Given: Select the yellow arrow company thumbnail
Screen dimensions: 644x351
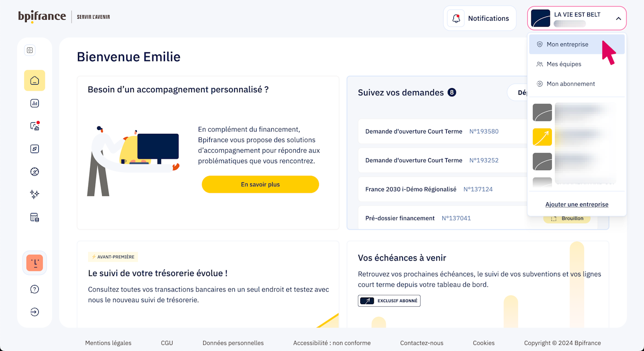Looking at the screenshot, I should tap(542, 137).
